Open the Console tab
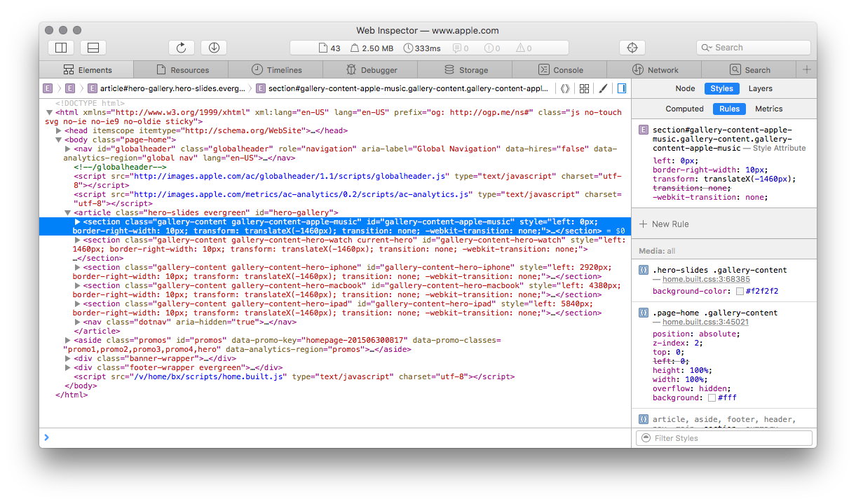Viewport: 856px width, 504px height. pyautogui.click(x=560, y=69)
